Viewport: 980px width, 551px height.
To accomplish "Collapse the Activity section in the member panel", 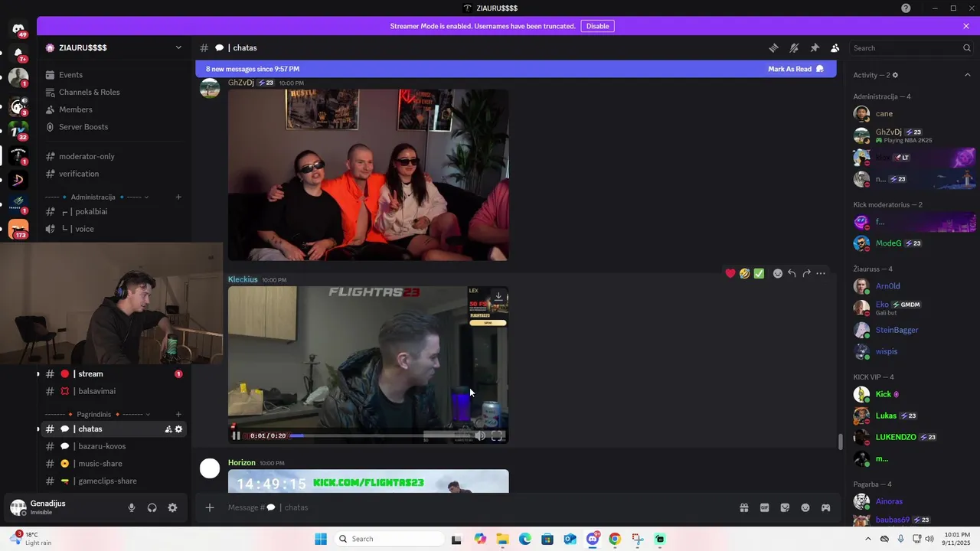I will point(967,75).
